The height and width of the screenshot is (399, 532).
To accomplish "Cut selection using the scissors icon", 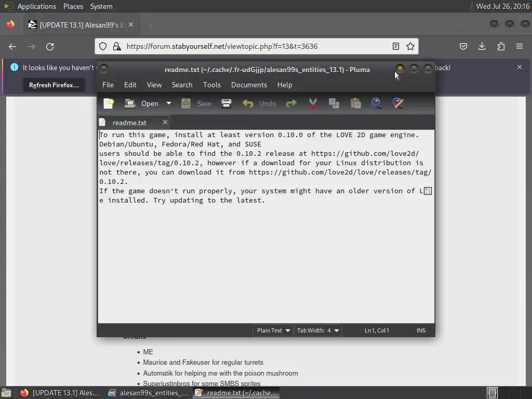I will [x=313, y=103].
